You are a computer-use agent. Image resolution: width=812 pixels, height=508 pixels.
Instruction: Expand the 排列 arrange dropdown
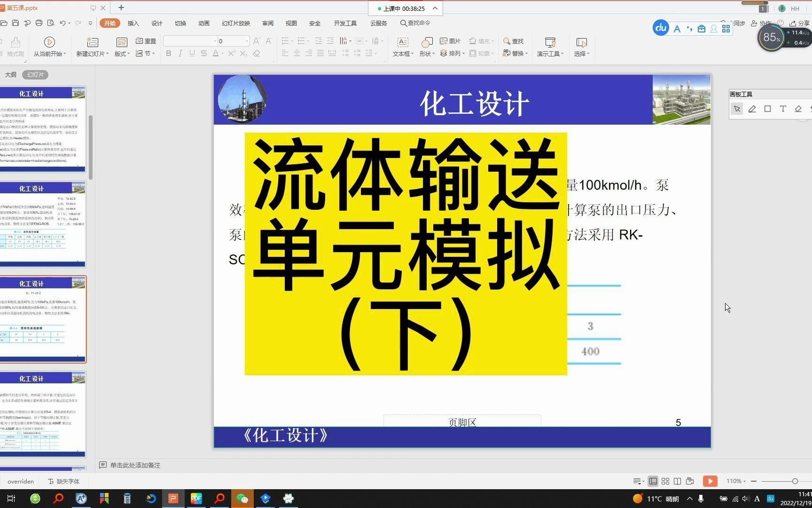coord(455,53)
